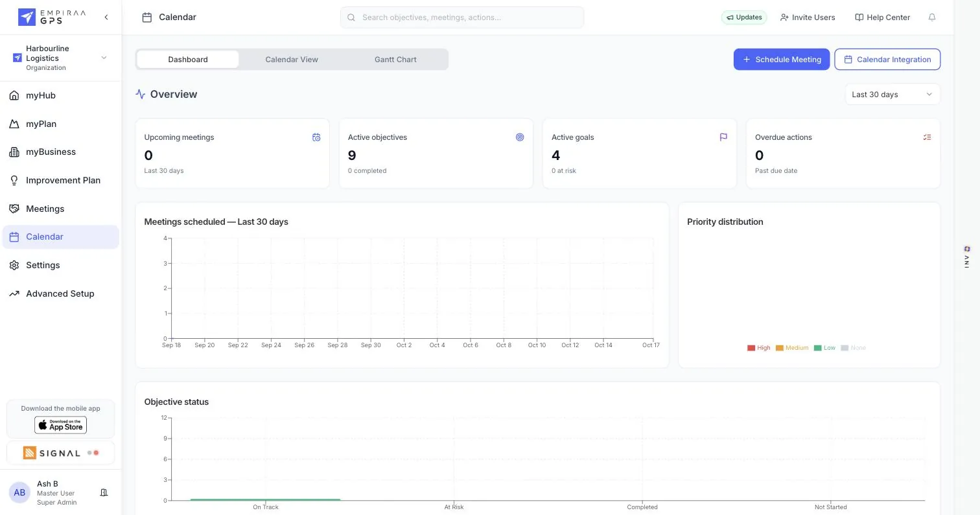The width and height of the screenshot is (980, 515).
Task: Click the "Priority distribution" heading
Action: click(x=725, y=222)
